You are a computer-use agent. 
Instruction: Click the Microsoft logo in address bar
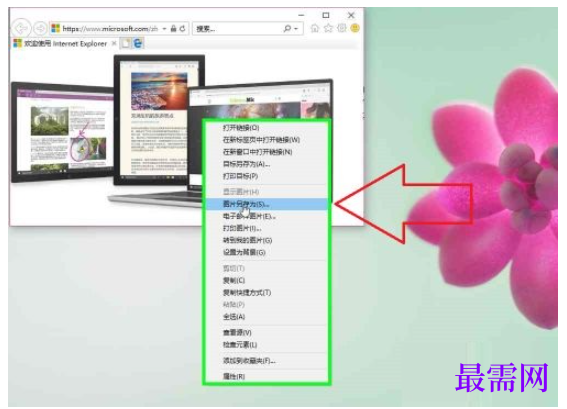click(56, 28)
